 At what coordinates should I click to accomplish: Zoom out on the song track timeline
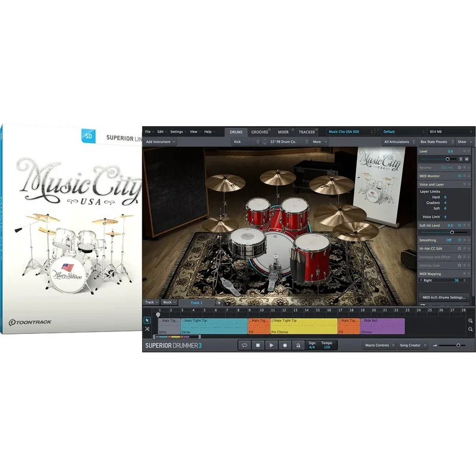click(x=470, y=329)
